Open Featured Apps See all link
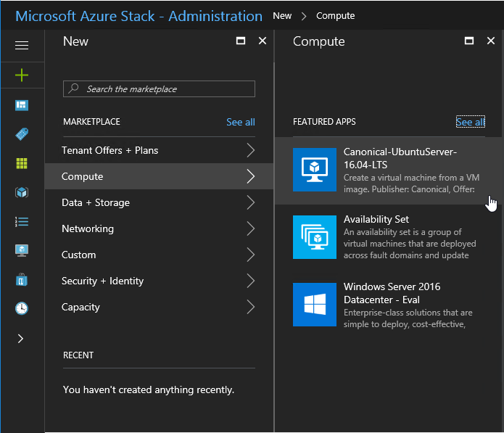This screenshot has width=504, height=433. tap(470, 122)
